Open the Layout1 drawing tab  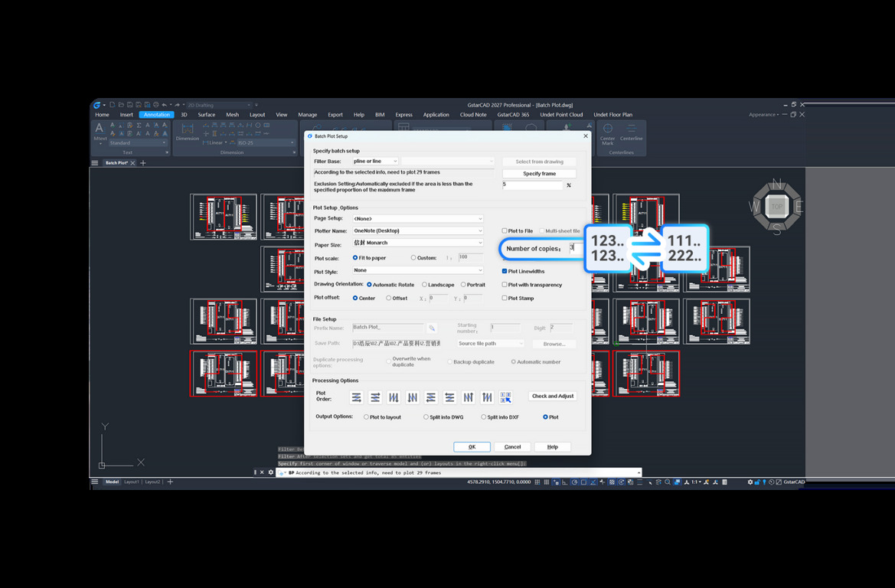click(132, 482)
